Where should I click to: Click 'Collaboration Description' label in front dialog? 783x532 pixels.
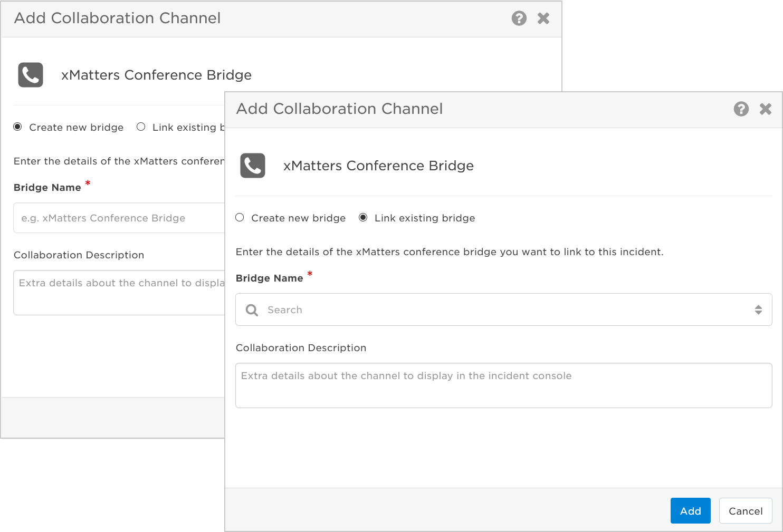(301, 348)
